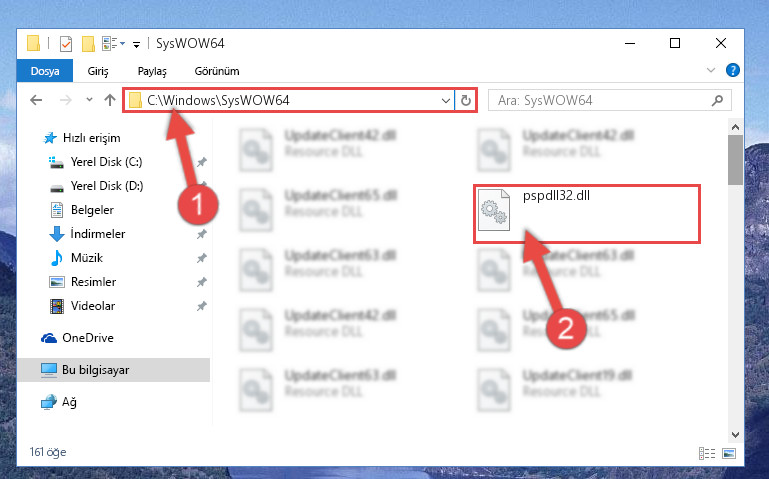This screenshot has width=769, height=479.
Task: Open Customize Quick Access Toolbar dropdown
Action: pyautogui.click(x=136, y=45)
